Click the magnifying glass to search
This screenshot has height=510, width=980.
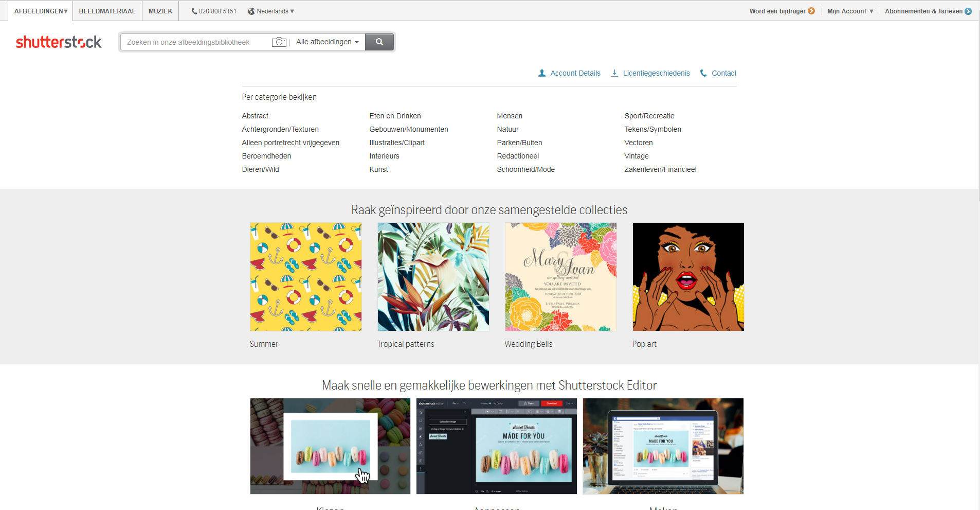point(379,42)
